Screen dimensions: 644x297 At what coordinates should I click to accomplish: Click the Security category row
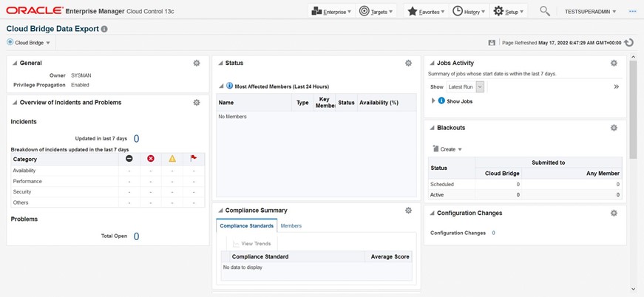(108, 192)
